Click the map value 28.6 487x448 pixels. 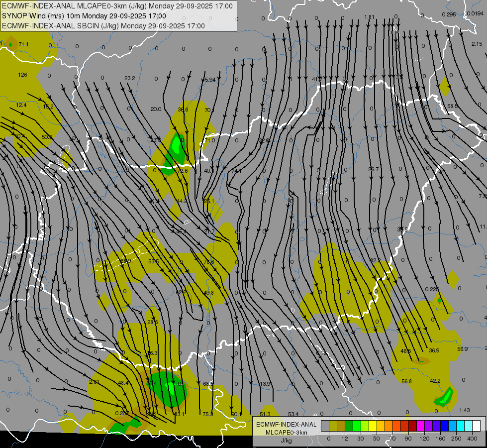click(153, 322)
